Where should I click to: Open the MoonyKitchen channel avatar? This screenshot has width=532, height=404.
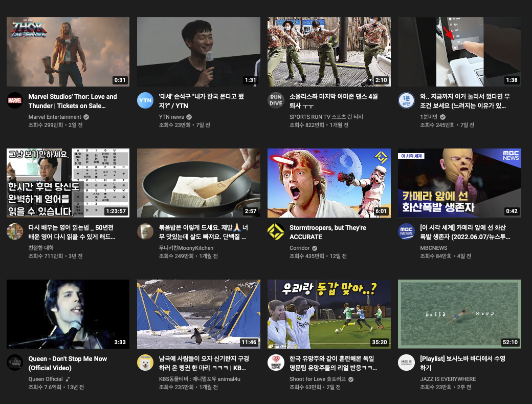click(145, 231)
